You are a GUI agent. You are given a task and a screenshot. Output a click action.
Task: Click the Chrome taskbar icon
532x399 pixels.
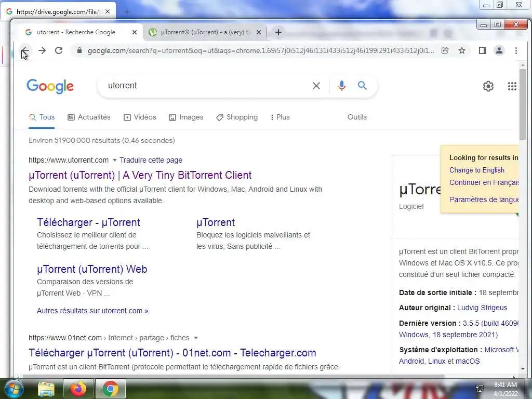tap(111, 389)
